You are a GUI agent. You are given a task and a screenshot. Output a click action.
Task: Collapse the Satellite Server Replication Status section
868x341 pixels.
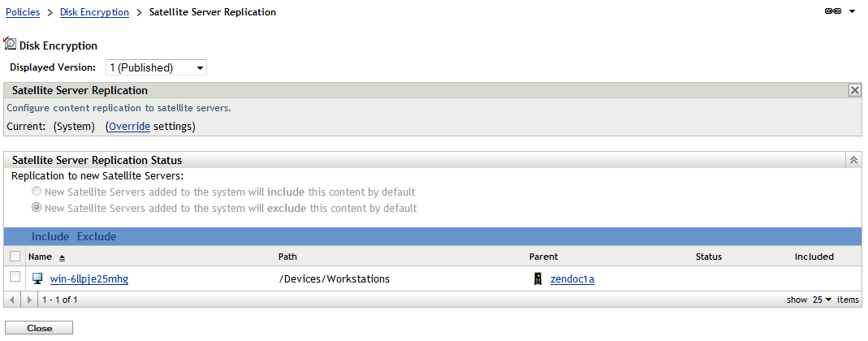[x=853, y=160]
